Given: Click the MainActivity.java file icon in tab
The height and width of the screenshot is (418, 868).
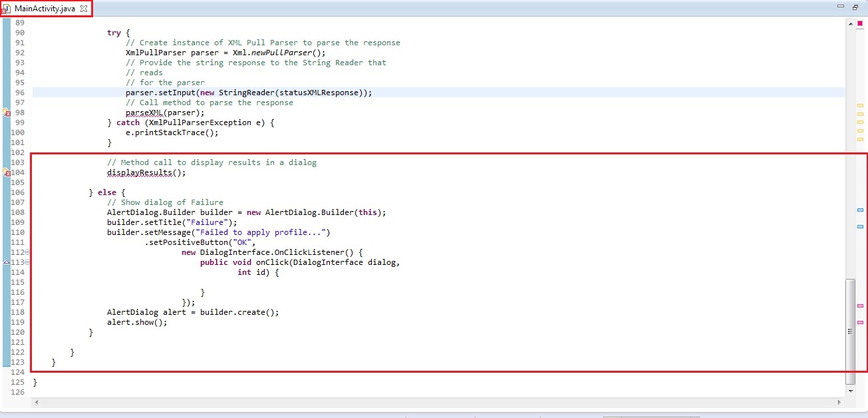Looking at the screenshot, I should tap(7, 9).
